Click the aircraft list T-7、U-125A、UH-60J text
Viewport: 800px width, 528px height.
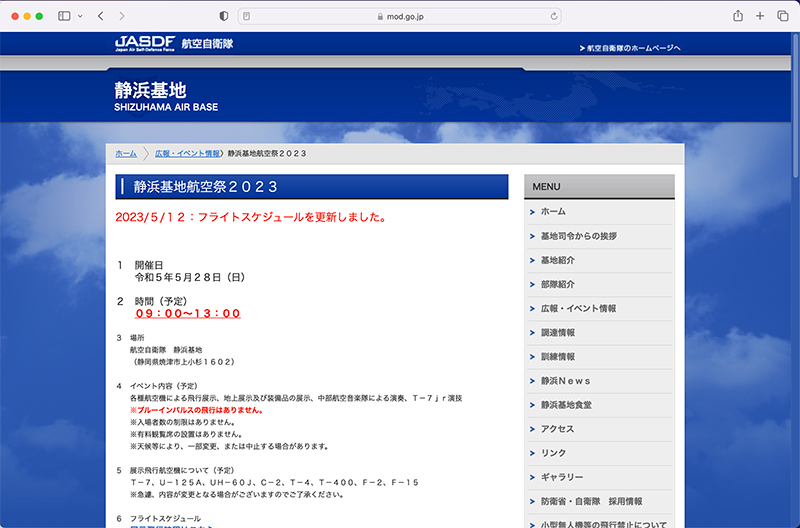click(274, 483)
